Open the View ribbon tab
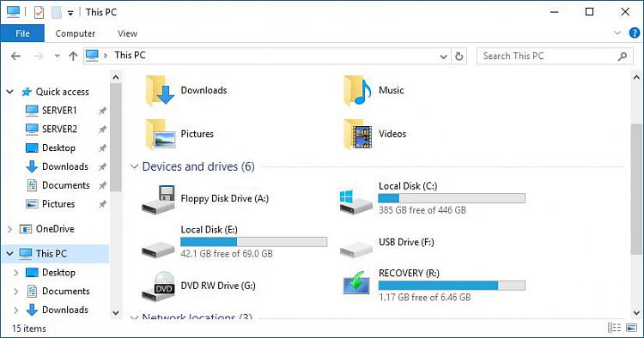 pyautogui.click(x=127, y=33)
